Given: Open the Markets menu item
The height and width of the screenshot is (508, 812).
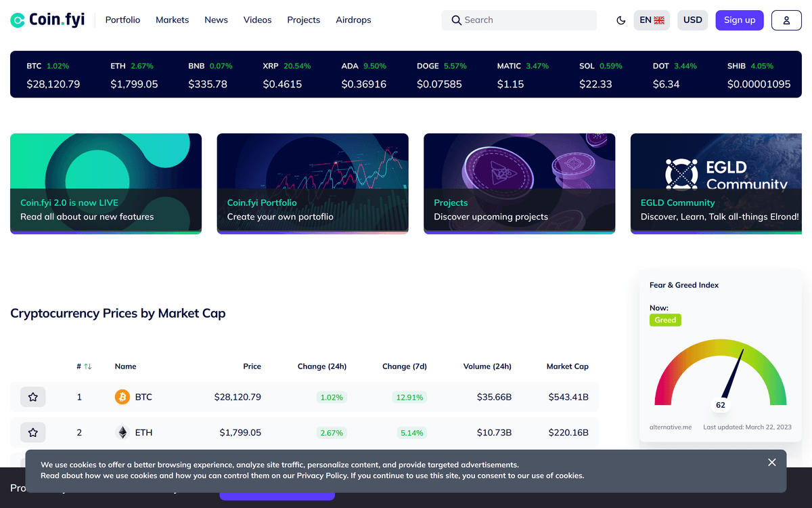Looking at the screenshot, I should (x=173, y=20).
